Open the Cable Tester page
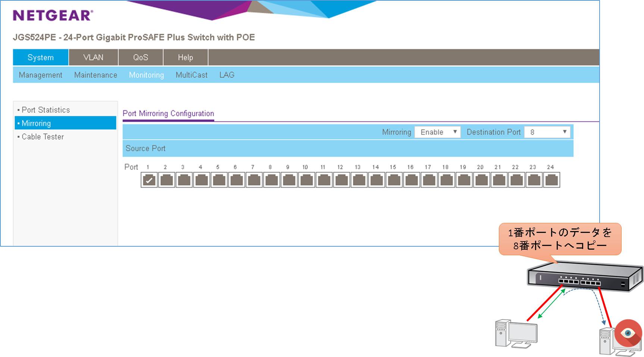The height and width of the screenshot is (357, 644). (x=43, y=137)
